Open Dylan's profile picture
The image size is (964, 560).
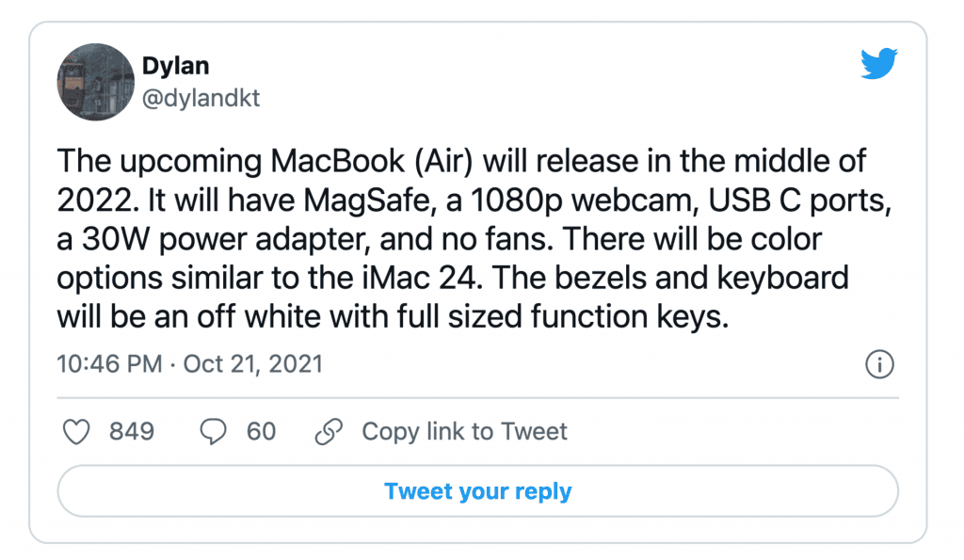pos(95,81)
